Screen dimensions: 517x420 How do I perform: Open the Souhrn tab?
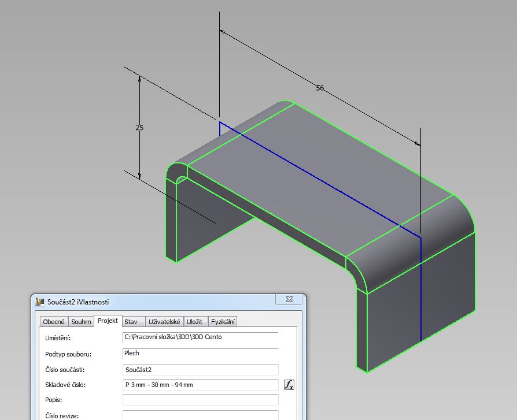[x=82, y=322]
